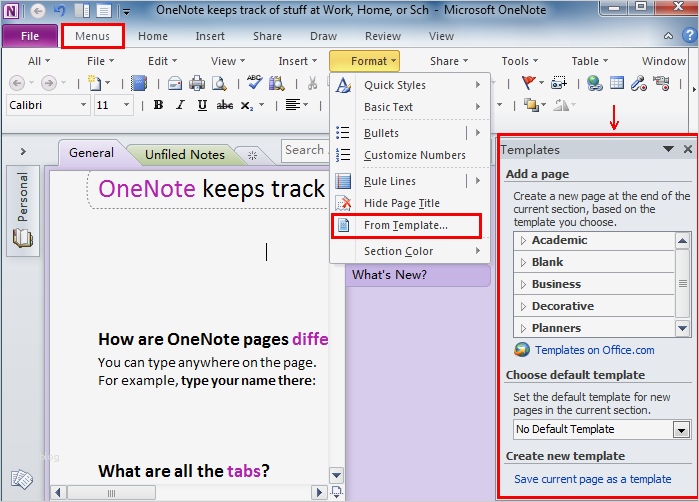
Task: Expand the Planners template category
Action: 523,329
